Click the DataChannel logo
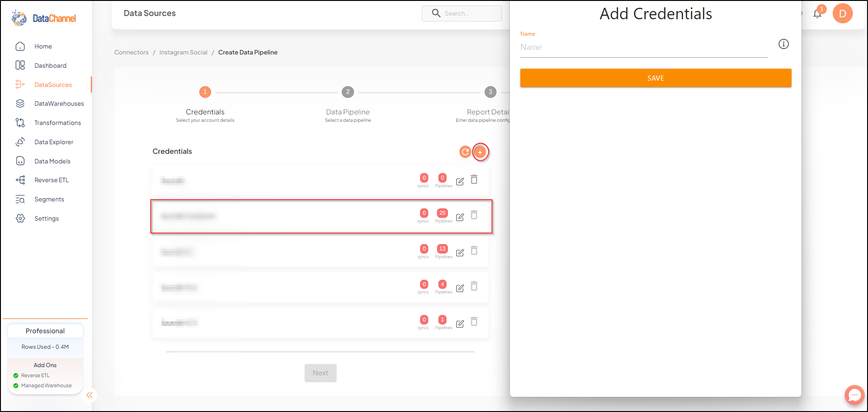The image size is (868, 412). coord(44,18)
